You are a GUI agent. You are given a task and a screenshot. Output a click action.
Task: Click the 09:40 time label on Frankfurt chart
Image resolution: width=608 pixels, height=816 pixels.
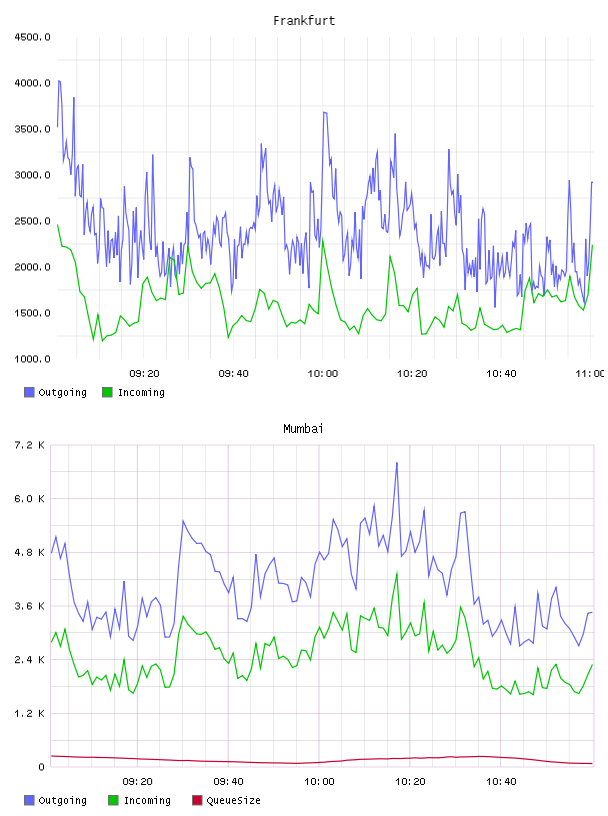(x=233, y=374)
